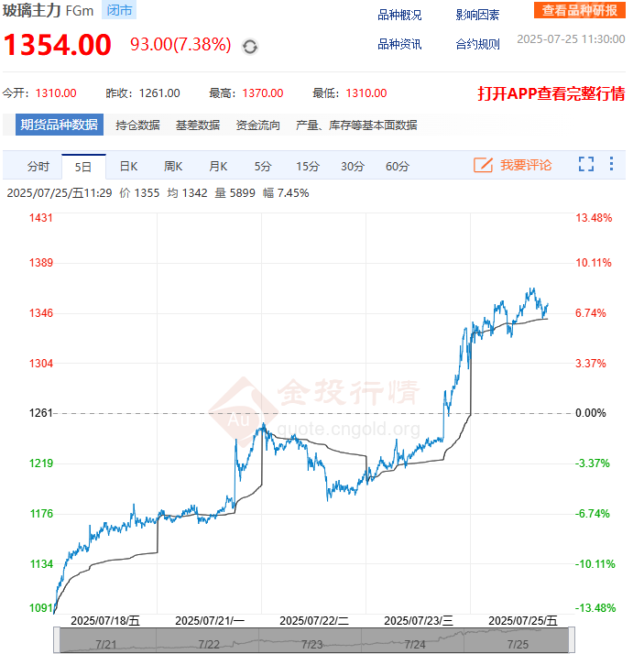Viewport: 644px width, 654px height.
Task: Select the 5分 interval tab
Action: [263, 166]
